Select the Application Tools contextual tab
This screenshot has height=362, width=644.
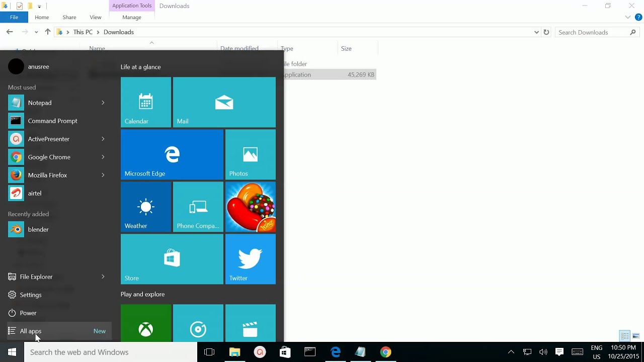click(x=132, y=6)
